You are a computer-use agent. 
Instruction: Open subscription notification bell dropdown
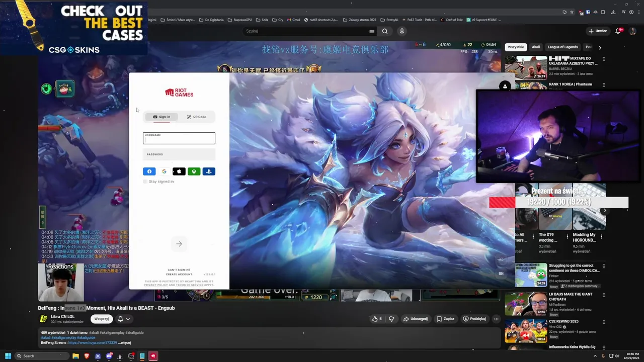pos(124,319)
